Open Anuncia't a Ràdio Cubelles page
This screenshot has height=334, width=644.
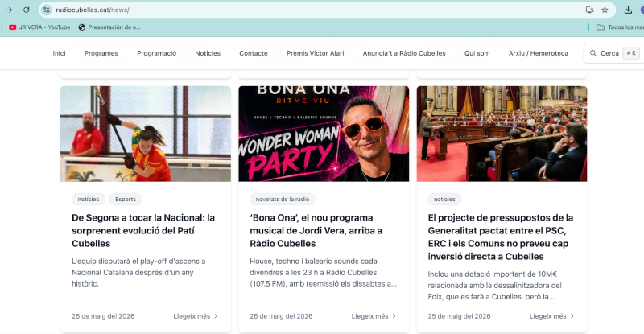404,53
